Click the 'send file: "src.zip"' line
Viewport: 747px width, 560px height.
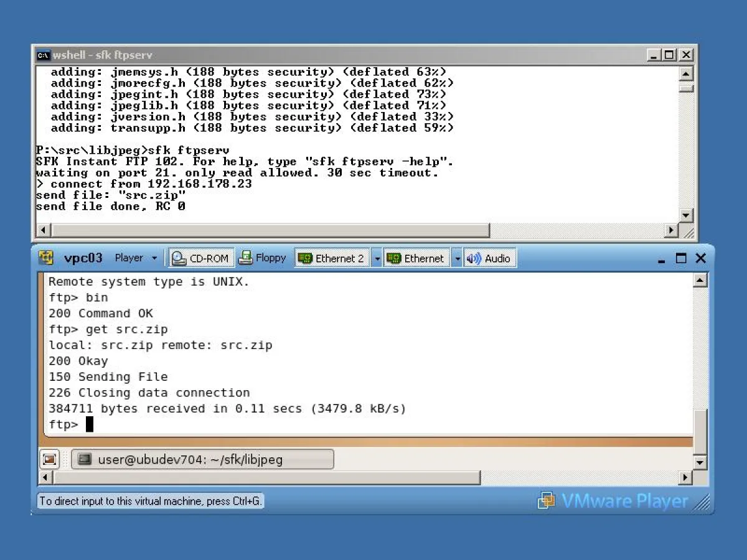click(110, 195)
